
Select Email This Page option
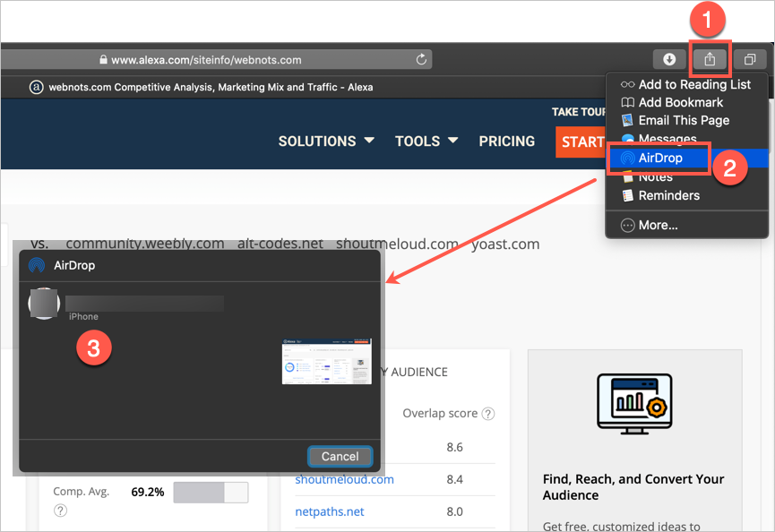click(x=683, y=120)
